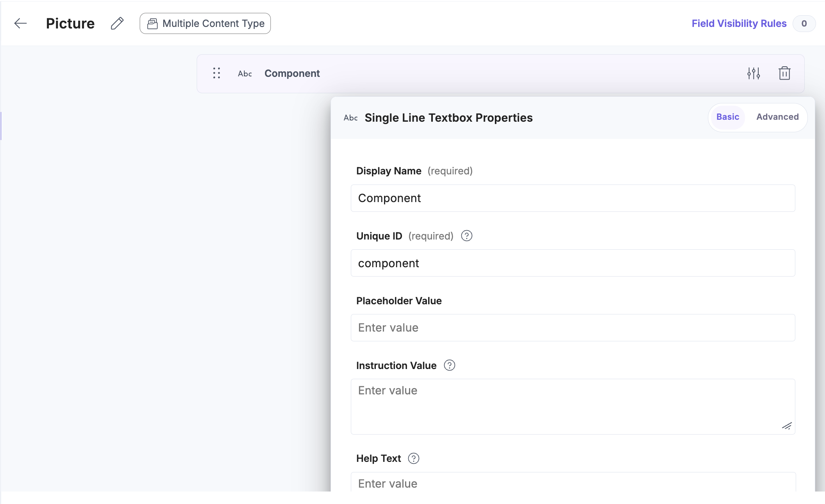Click the Instruction Value resize handle
Viewport: 825px width, 504px height.
(787, 426)
